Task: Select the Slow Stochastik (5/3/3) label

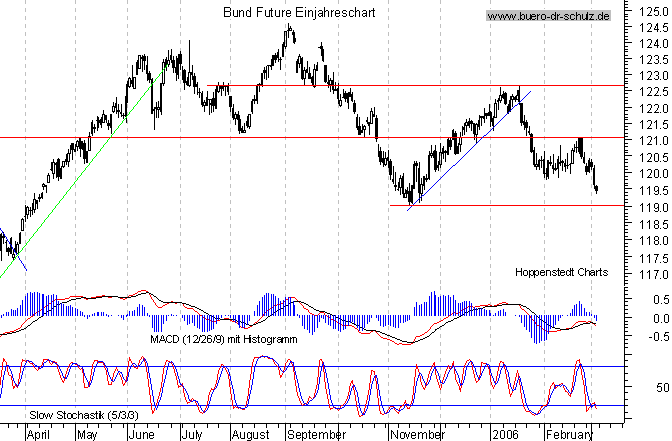Action: 51,414
